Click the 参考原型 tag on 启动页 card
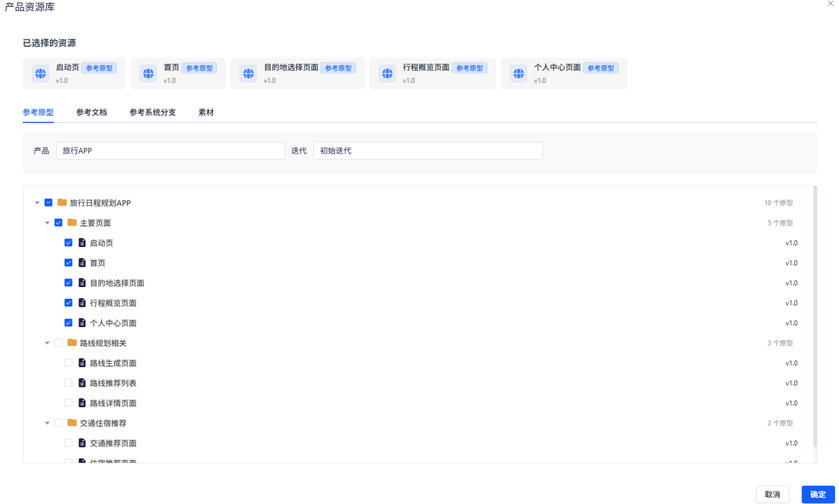The height and width of the screenshot is (504, 839). (x=99, y=68)
